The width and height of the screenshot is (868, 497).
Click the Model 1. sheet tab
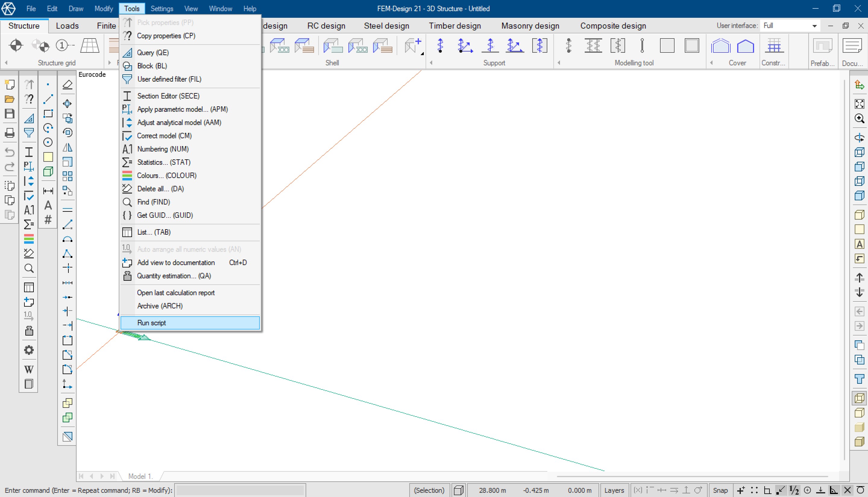pyautogui.click(x=140, y=476)
